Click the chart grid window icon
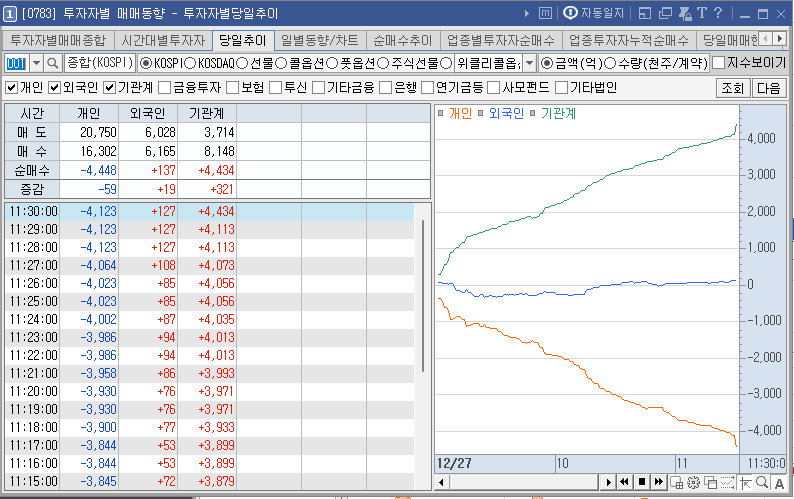 click(x=677, y=482)
